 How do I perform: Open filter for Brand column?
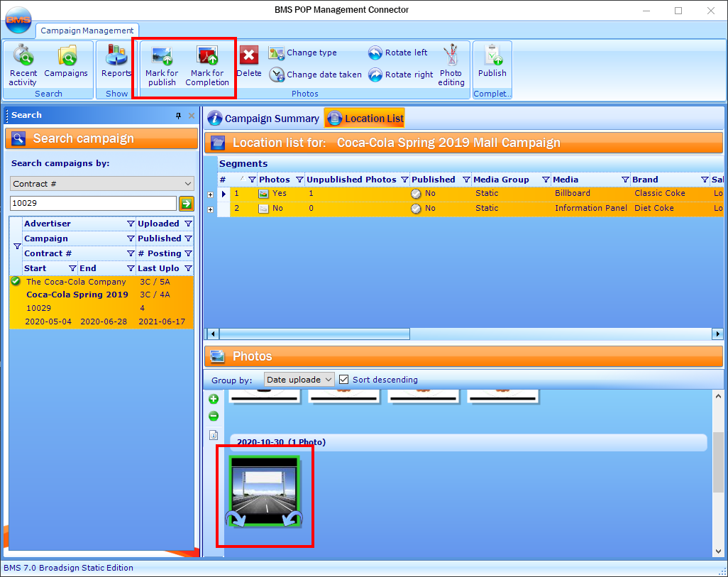tap(705, 180)
